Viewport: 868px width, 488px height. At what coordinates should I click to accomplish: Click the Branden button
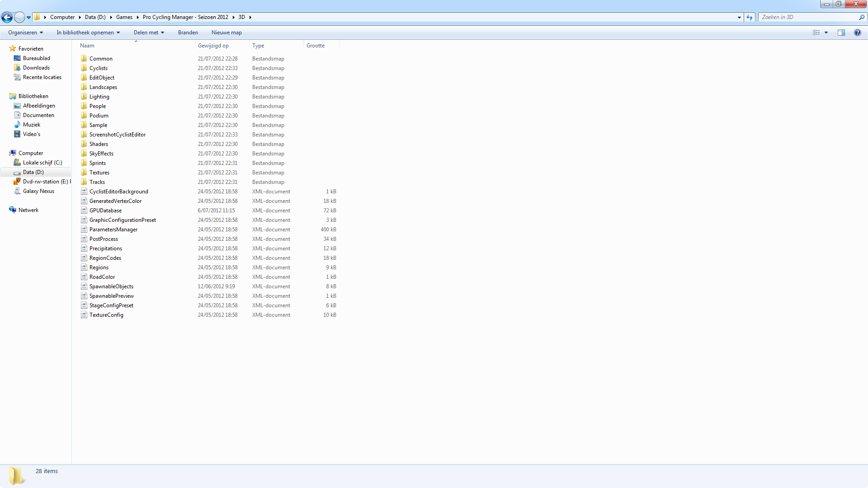[x=188, y=33]
